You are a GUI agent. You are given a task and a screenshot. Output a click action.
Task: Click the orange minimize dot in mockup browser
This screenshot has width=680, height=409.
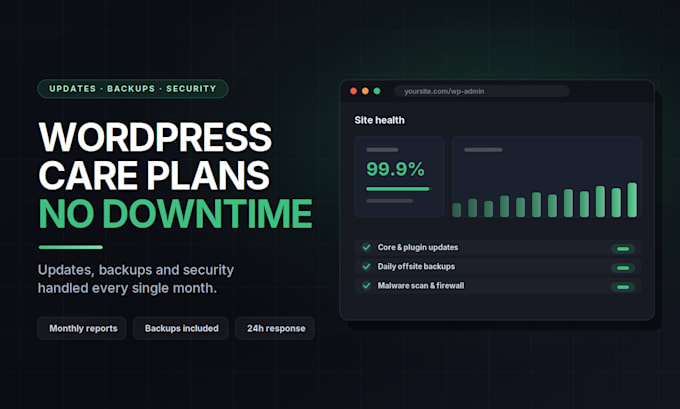tap(365, 91)
